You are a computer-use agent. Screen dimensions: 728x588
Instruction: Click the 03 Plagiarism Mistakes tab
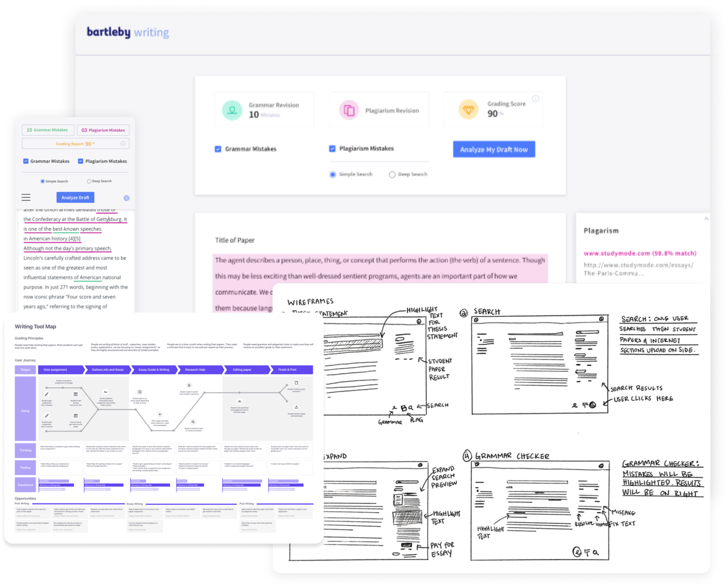click(x=103, y=130)
